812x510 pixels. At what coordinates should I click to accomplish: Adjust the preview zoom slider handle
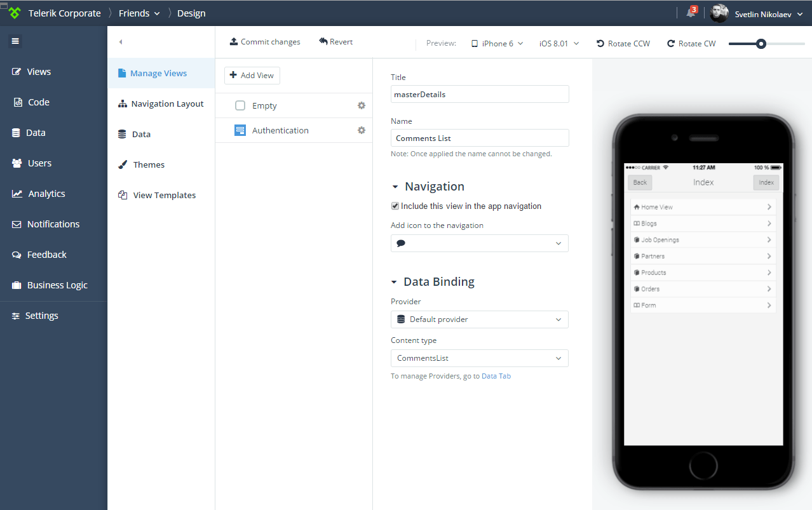[761, 44]
